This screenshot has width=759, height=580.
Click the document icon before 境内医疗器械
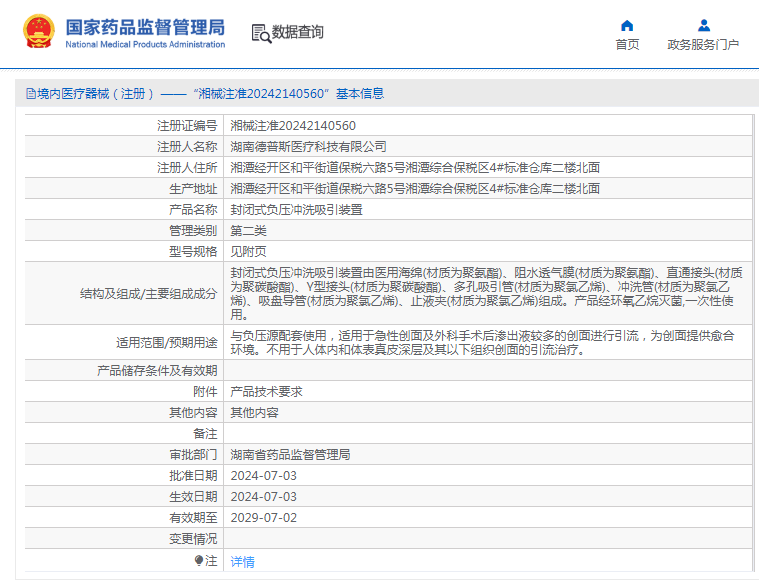31,93
